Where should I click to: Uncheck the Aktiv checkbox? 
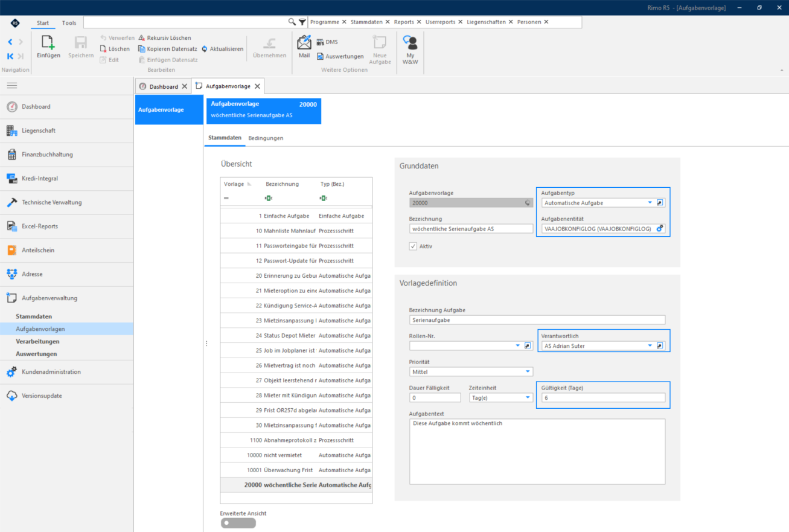413,246
